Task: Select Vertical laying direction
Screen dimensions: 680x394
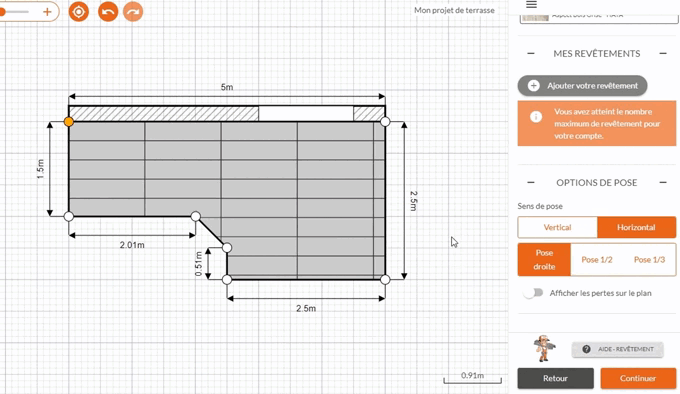Action: coord(557,228)
